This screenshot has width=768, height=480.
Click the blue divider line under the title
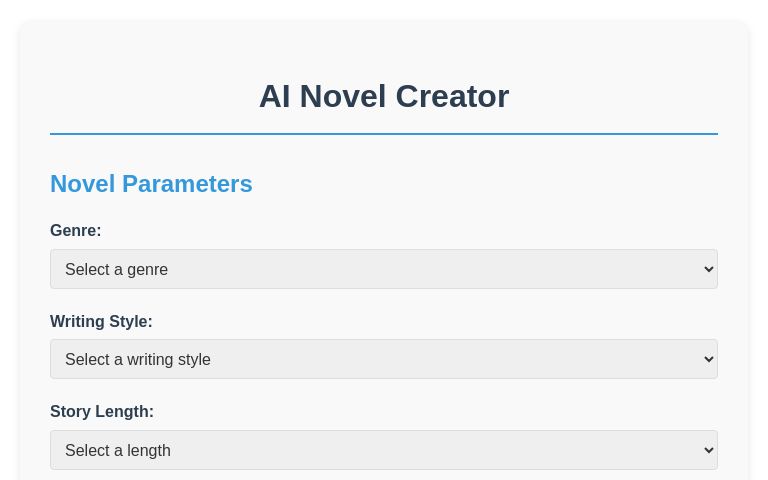tap(384, 134)
